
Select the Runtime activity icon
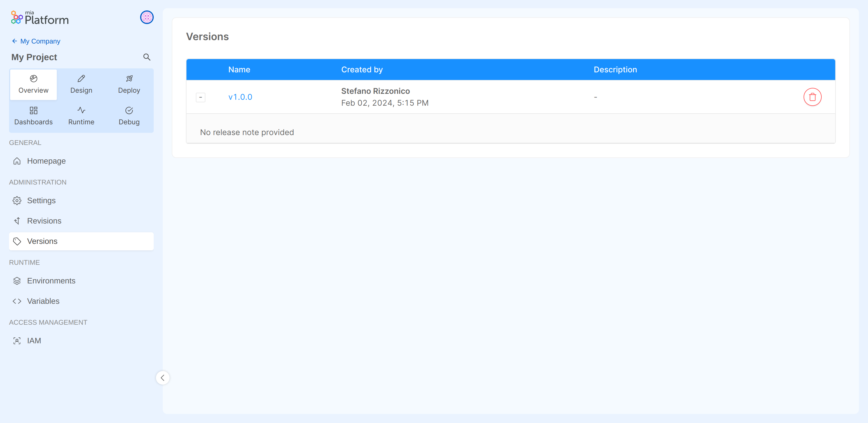click(81, 110)
